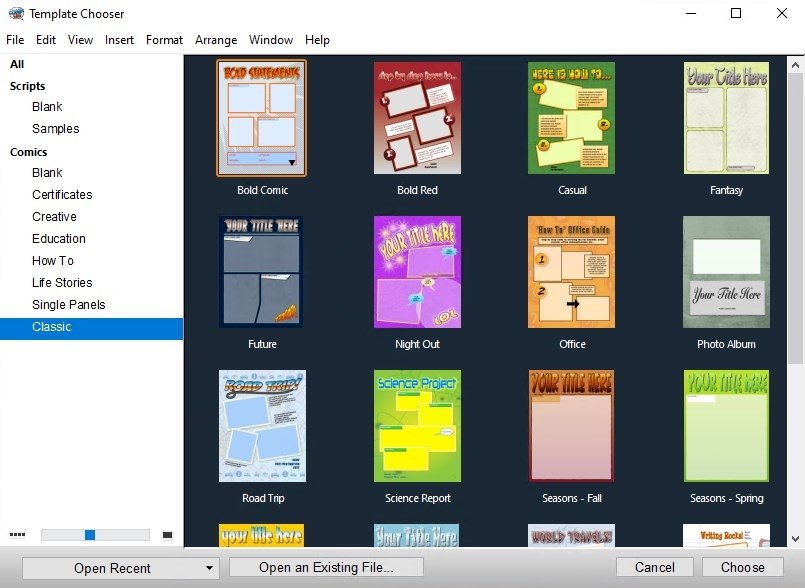The image size is (805, 588).
Task: Click the Choose button
Action: 742,567
